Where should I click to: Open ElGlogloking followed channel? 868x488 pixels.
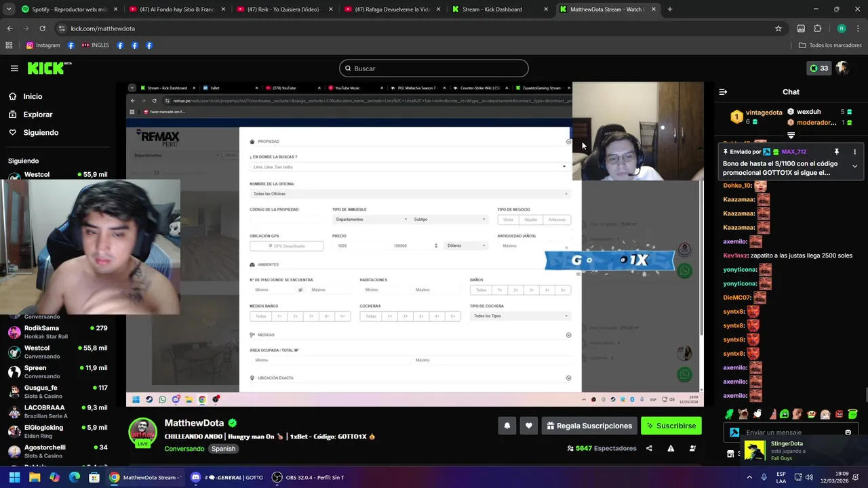click(x=58, y=431)
